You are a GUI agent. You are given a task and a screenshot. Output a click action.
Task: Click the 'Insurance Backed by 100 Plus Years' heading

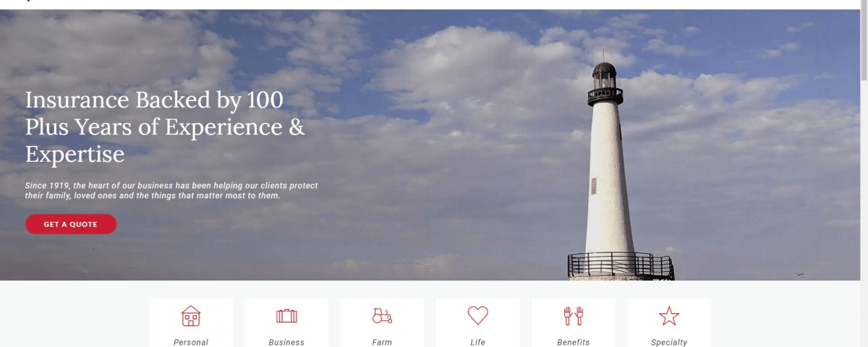point(165,127)
